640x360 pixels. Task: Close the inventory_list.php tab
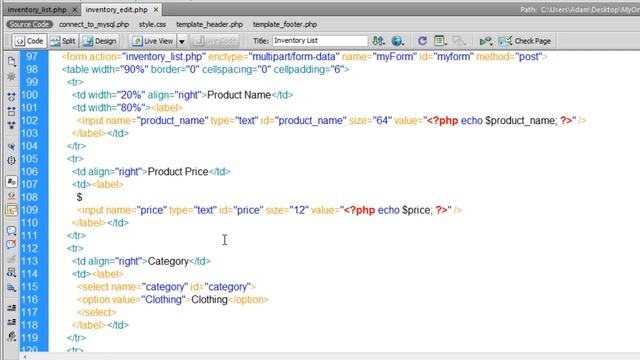coord(74,10)
